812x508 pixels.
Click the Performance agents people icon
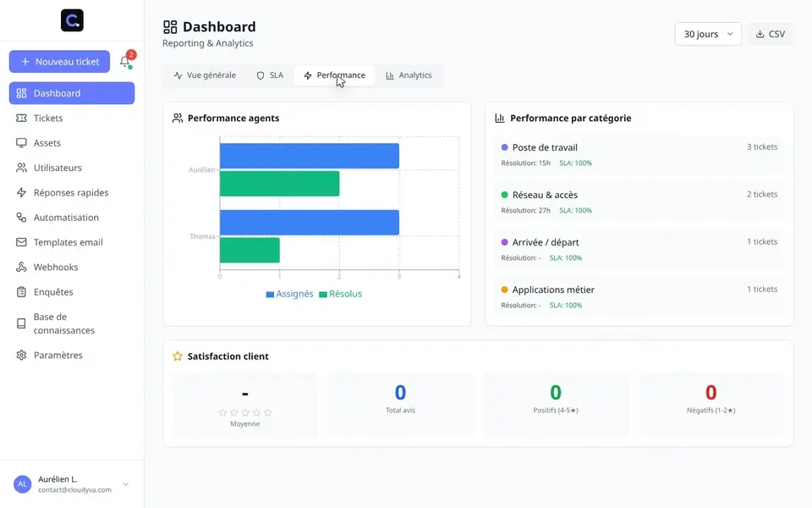(178, 119)
